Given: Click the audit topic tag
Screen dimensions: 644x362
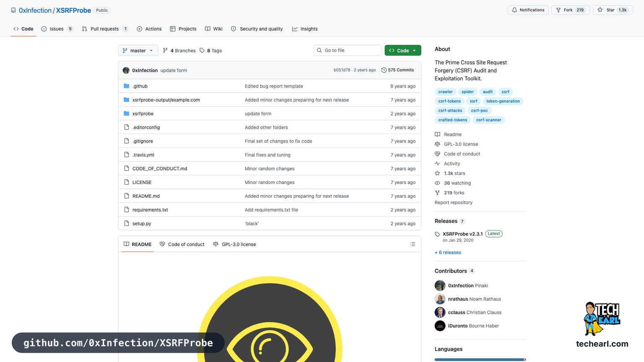Looking at the screenshot, I should [488, 92].
